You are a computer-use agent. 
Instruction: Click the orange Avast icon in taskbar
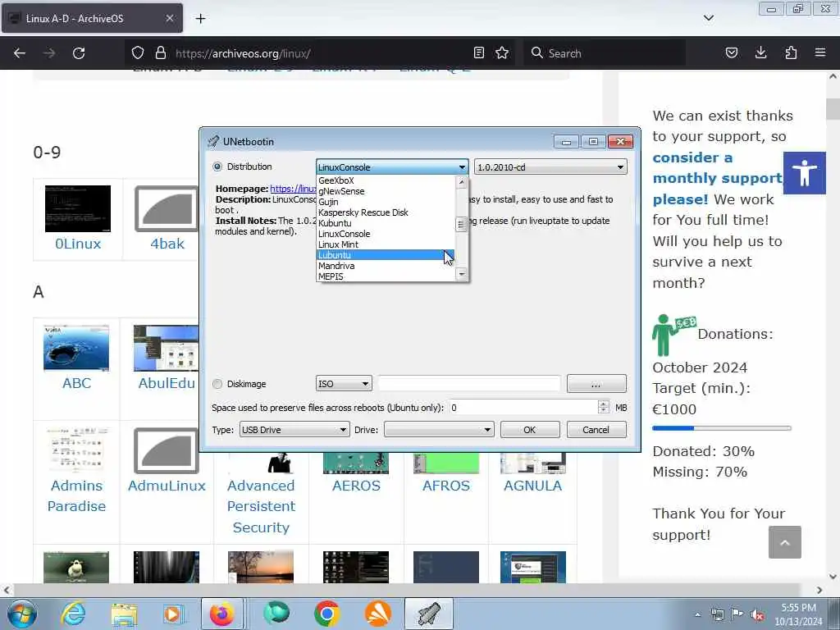[x=377, y=614]
